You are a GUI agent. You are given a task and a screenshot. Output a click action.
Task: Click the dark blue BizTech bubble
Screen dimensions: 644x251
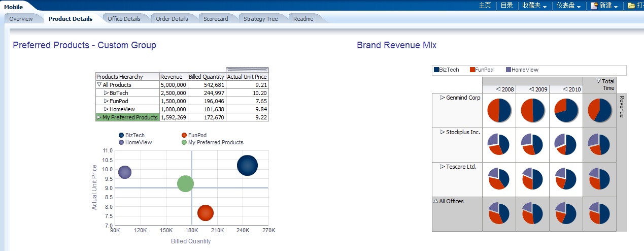click(x=248, y=165)
